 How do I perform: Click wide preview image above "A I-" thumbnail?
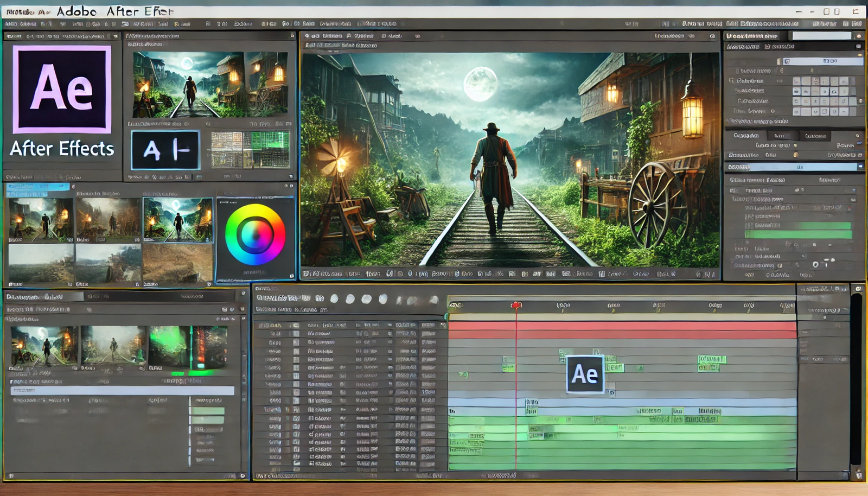(x=210, y=85)
